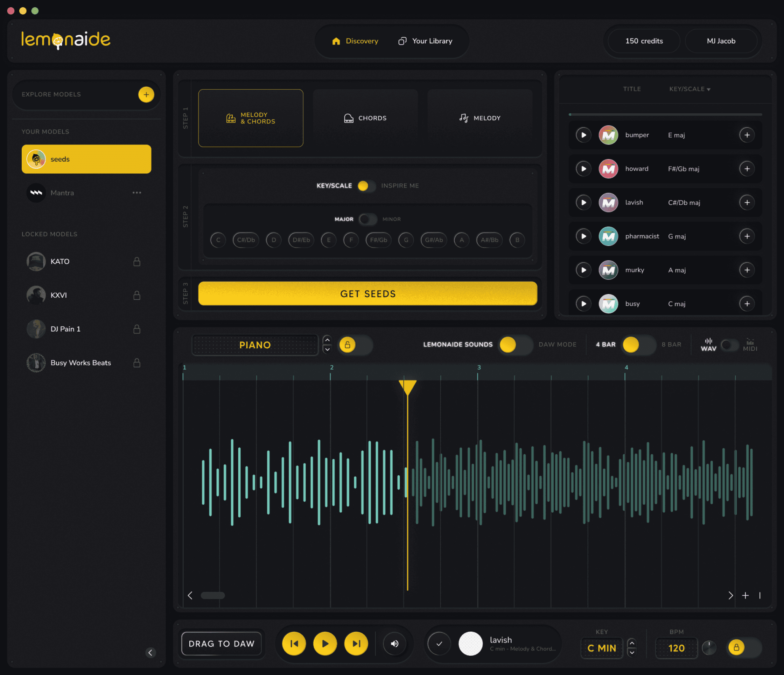This screenshot has height=675, width=784.
Task: Click the checkmark icon beside lavish
Action: point(439,644)
